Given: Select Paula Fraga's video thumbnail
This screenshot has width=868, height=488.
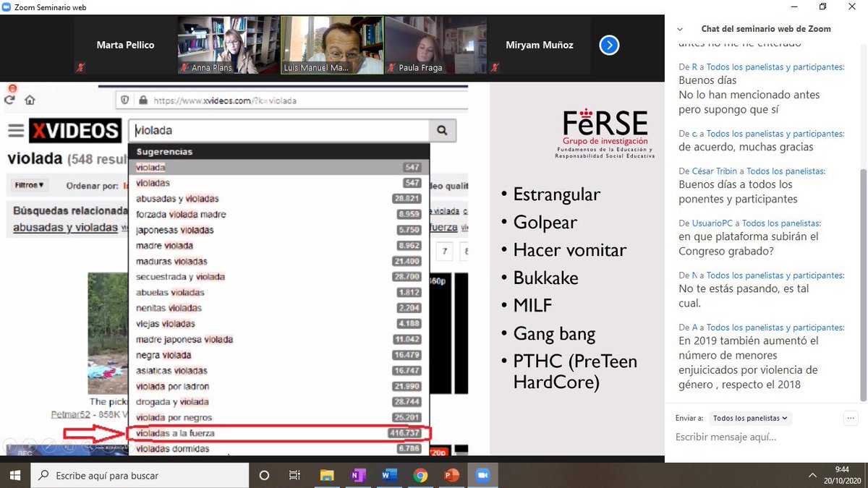Looking at the screenshot, I should 435,45.
